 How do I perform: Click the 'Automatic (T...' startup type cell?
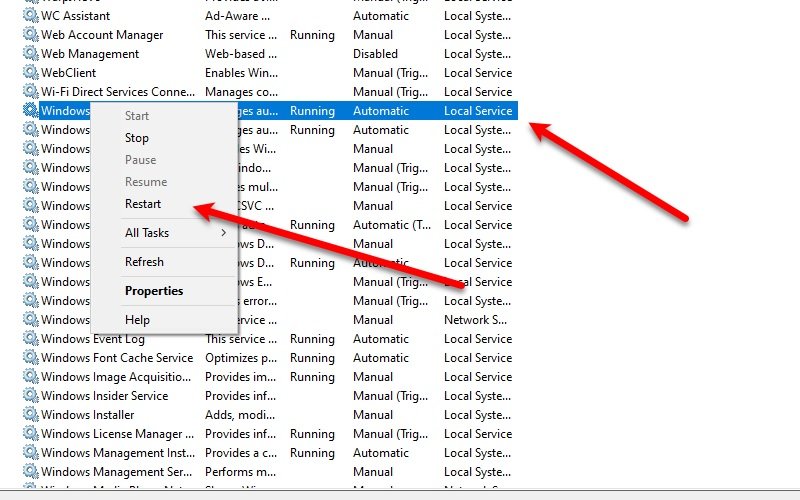392,224
